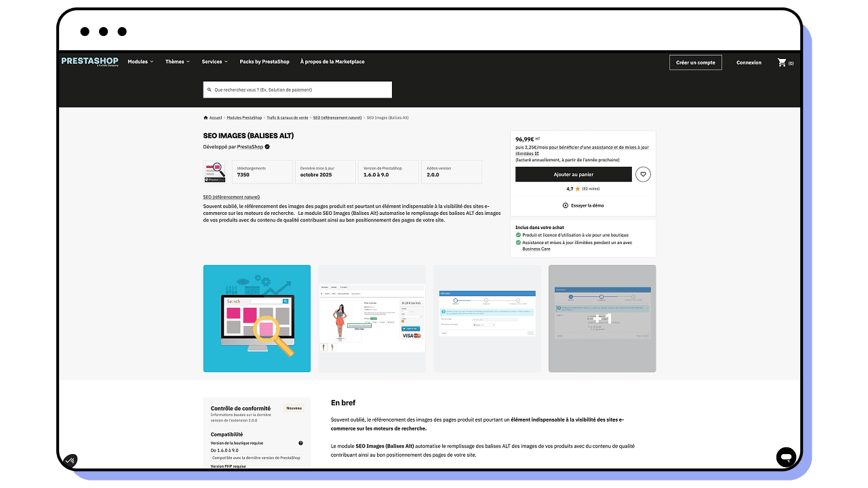
Task: Click the home icon in breadcrumb
Action: (x=205, y=118)
